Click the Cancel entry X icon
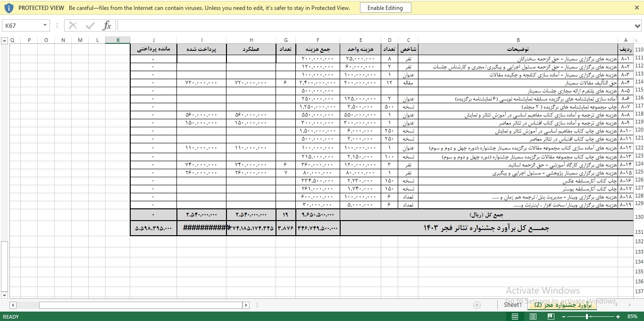This screenshot has height=321, width=644. click(73, 25)
